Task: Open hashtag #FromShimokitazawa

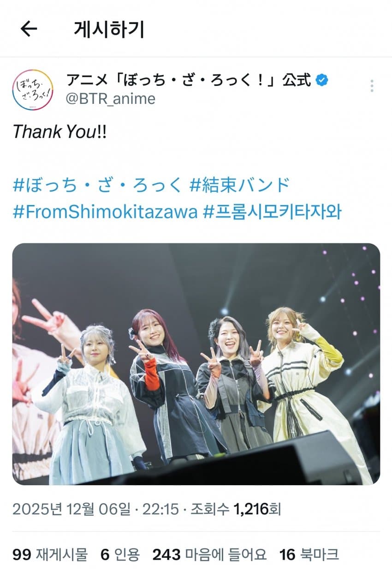Action: click(x=105, y=211)
